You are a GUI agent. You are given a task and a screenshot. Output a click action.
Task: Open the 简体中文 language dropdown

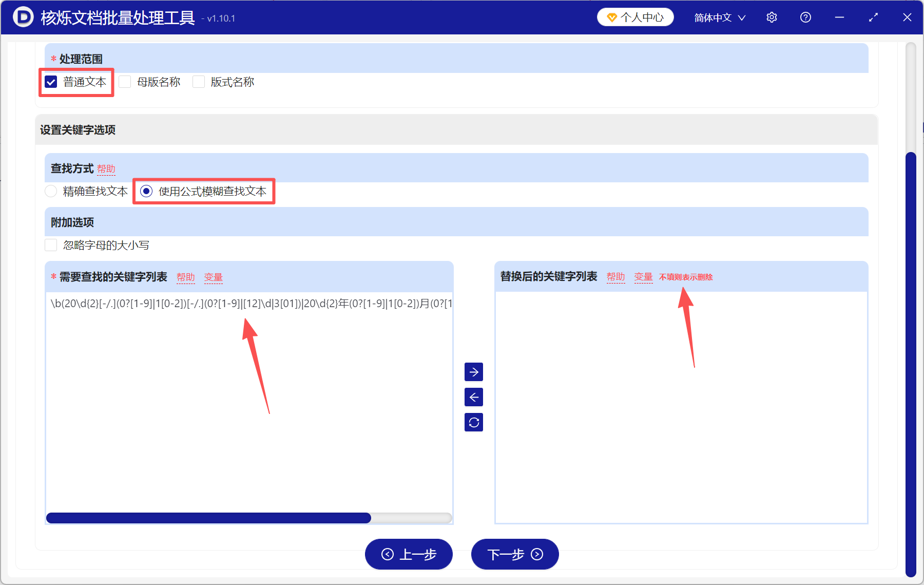pyautogui.click(x=719, y=17)
